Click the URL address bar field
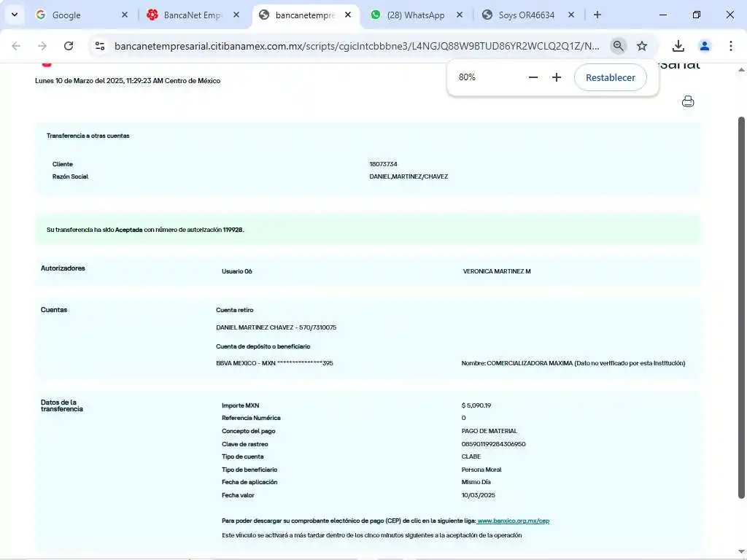The height and width of the screenshot is (560, 747). point(356,46)
